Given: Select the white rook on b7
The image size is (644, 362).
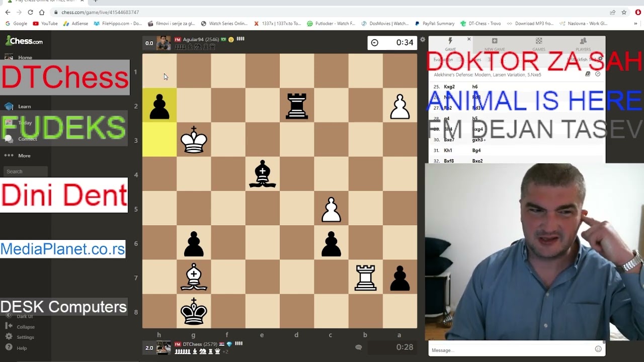Looking at the screenshot, I should coord(365,277).
